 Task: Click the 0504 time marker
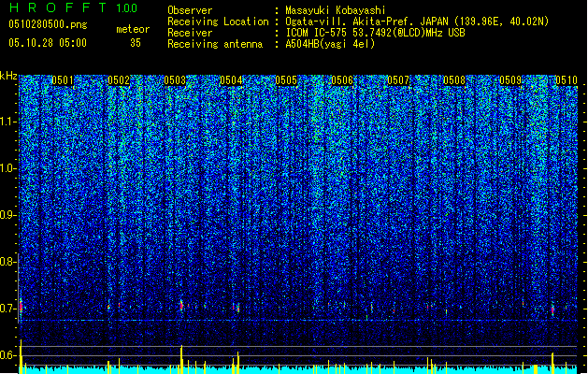click(231, 80)
